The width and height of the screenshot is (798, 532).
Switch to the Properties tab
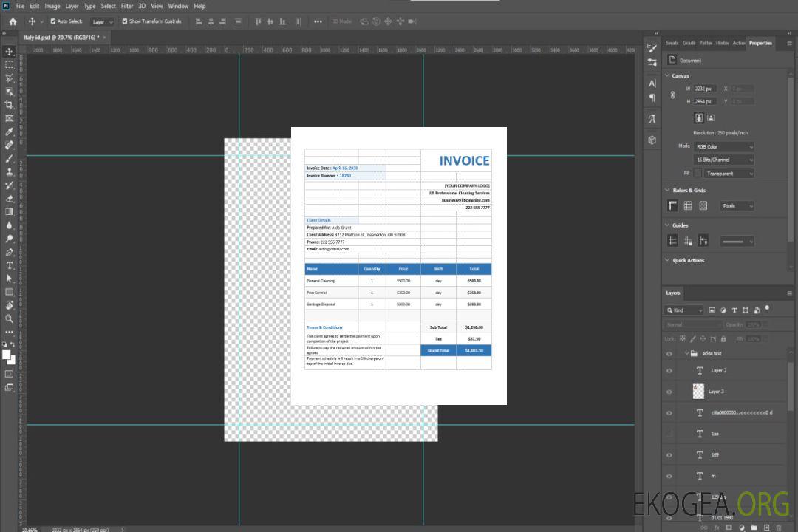[760, 43]
